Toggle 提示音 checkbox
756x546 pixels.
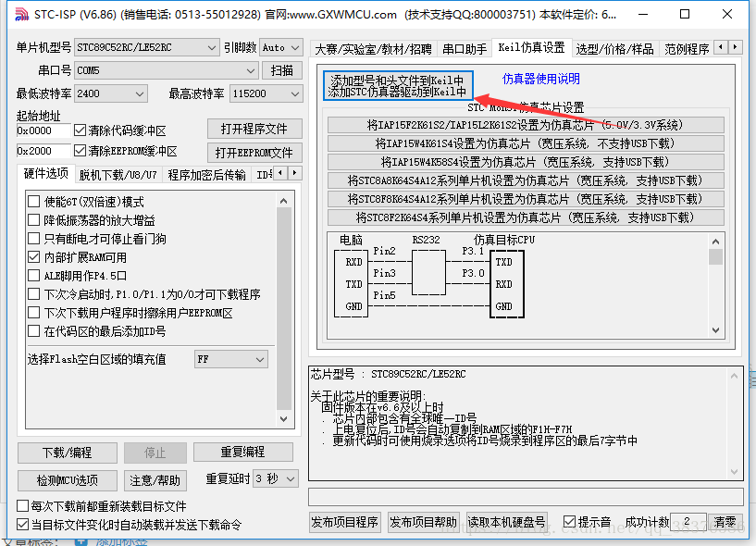pos(569,522)
